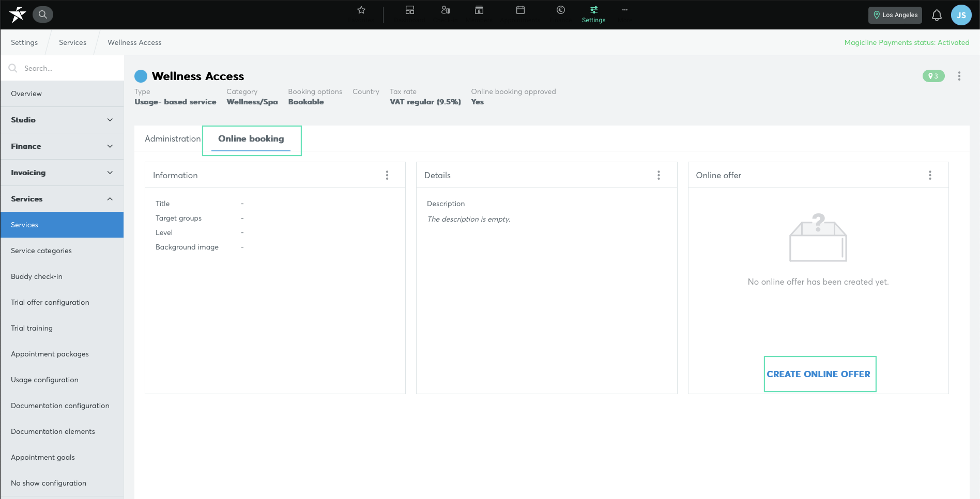This screenshot has width=980, height=499.
Task: Switch to the Administration tab
Action: pyautogui.click(x=173, y=138)
